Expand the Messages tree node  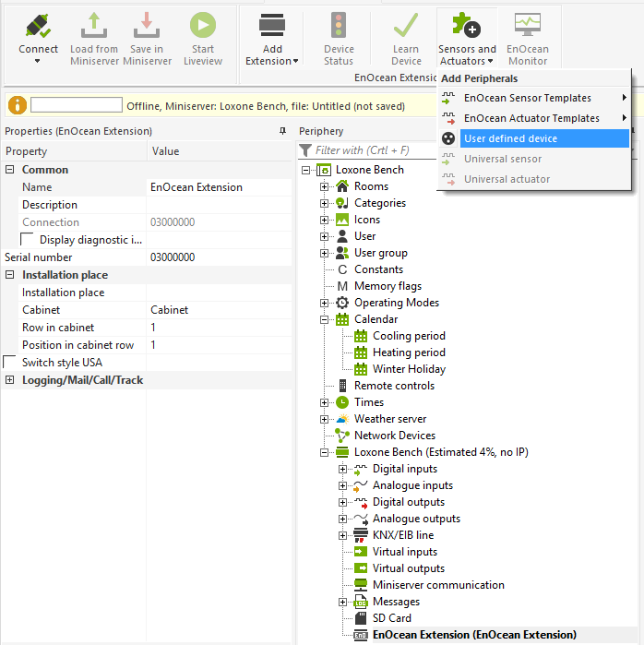342,602
